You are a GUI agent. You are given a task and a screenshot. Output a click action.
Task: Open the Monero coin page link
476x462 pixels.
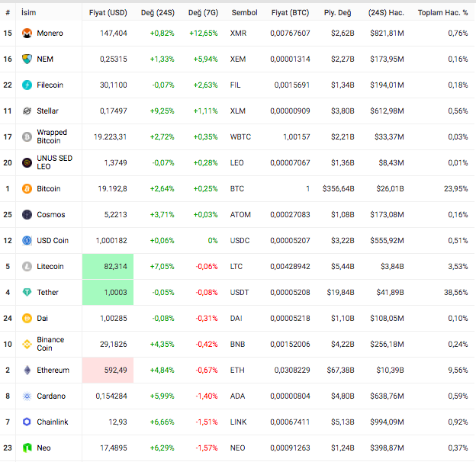click(x=50, y=33)
